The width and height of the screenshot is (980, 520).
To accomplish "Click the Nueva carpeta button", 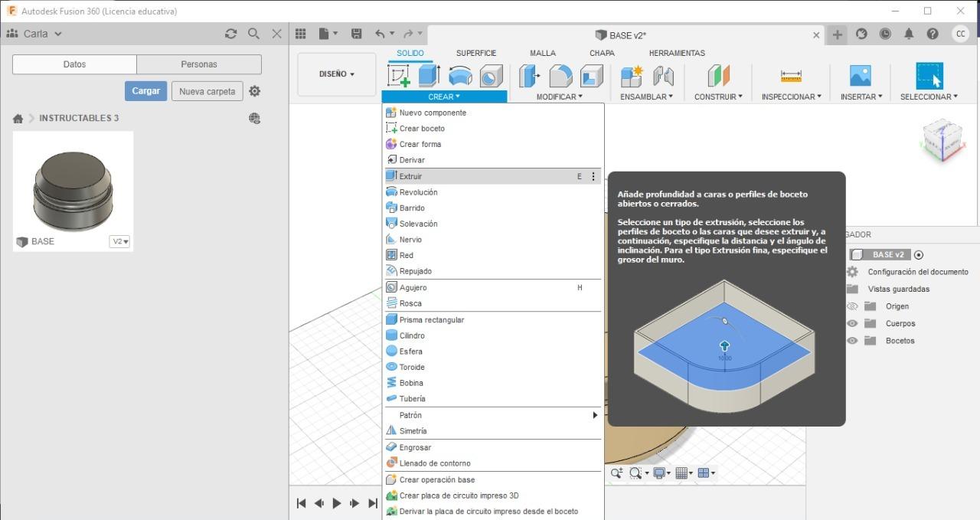I will [x=207, y=91].
